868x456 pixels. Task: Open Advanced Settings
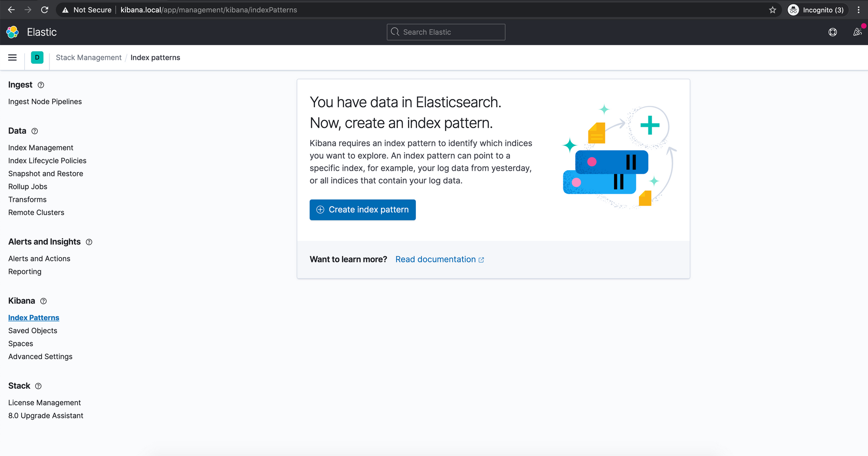pos(40,357)
